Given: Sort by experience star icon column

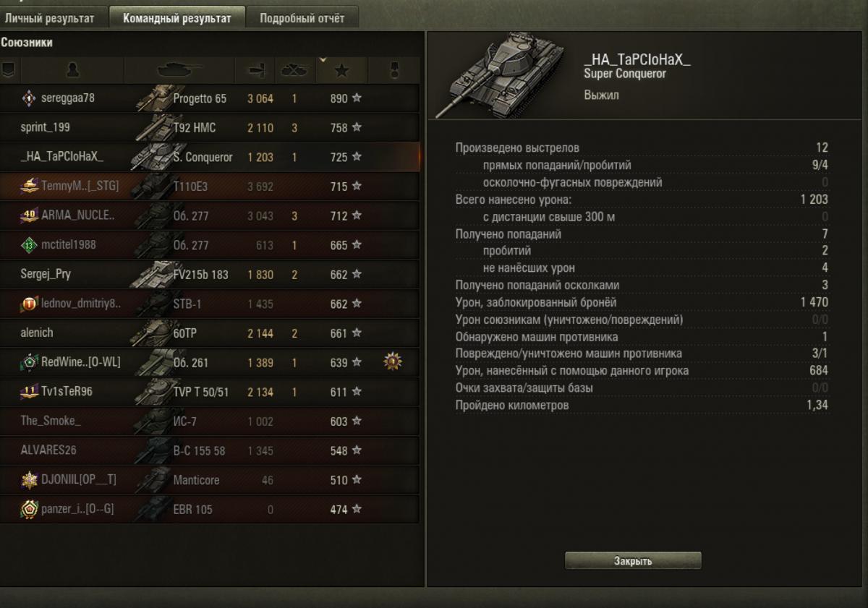Looking at the screenshot, I should (341, 70).
